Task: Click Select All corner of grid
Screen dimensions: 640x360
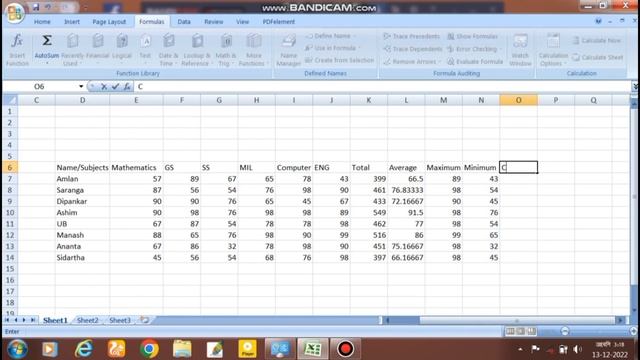Action: (10, 100)
